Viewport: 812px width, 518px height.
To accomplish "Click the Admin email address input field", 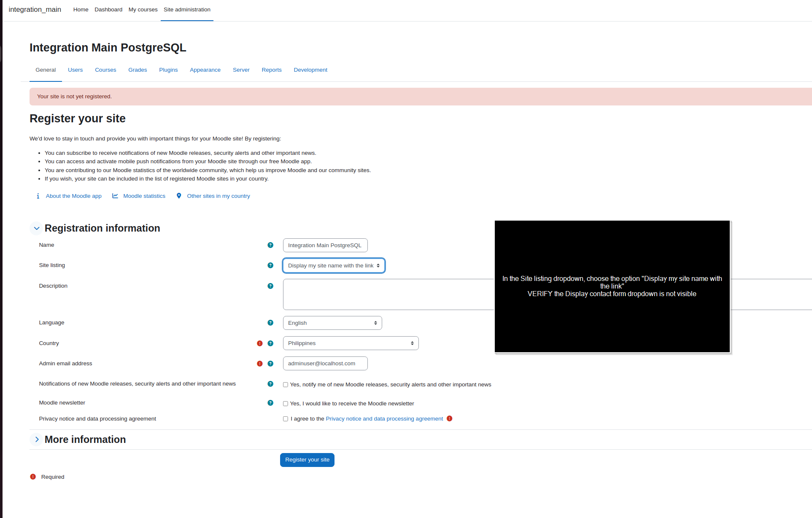I will (325, 364).
